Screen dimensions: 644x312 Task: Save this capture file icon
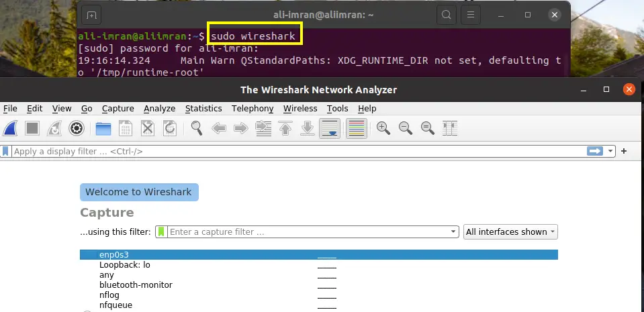126,129
